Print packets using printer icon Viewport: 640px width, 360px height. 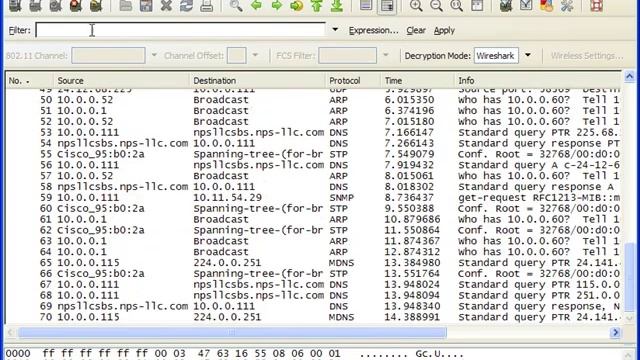(207, 5)
